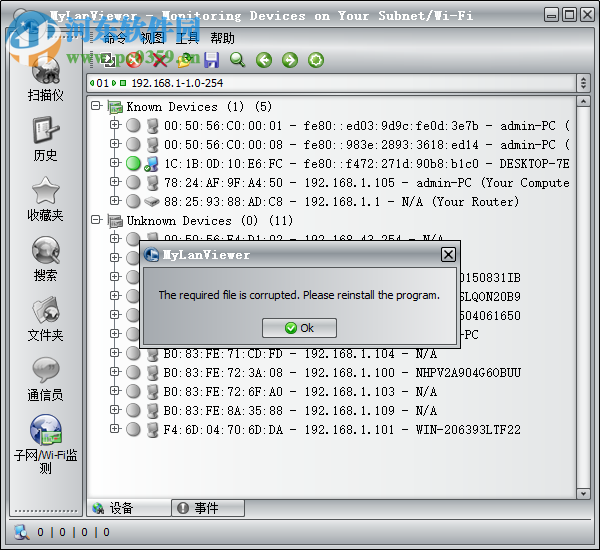Click the green magnifier scan toolbar icon

237,60
